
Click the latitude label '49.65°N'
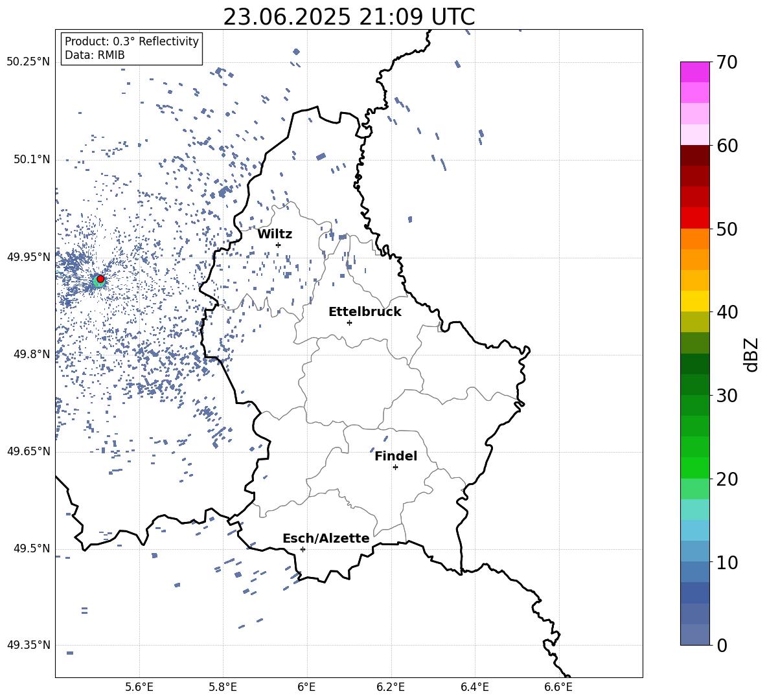pyautogui.click(x=29, y=451)
